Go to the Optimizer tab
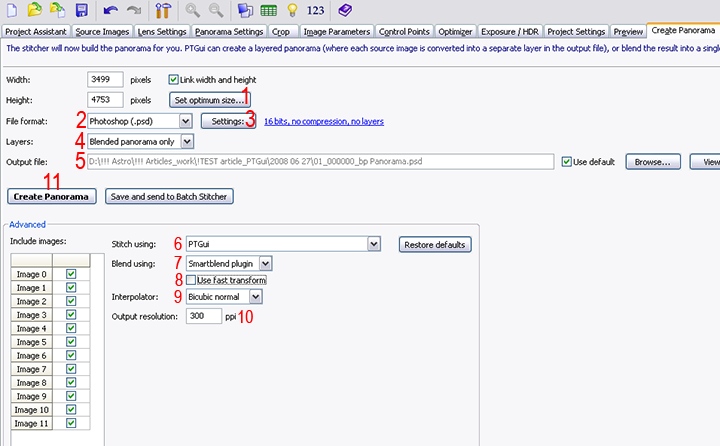Viewport: 720px width, 446px height. tap(457, 32)
